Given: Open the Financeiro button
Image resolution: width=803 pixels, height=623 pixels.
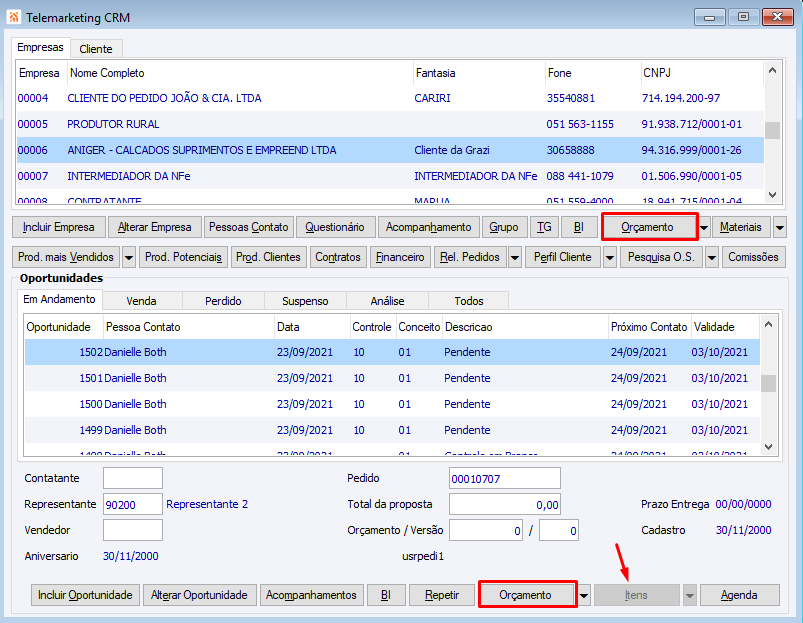Looking at the screenshot, I should pos(399,257).
